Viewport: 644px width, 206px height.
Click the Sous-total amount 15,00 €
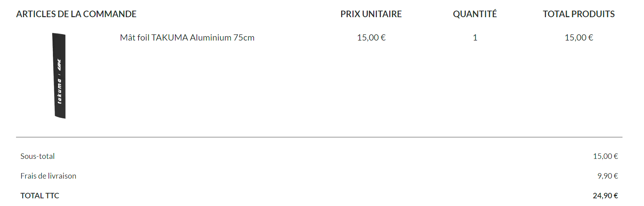coord(605,156)
